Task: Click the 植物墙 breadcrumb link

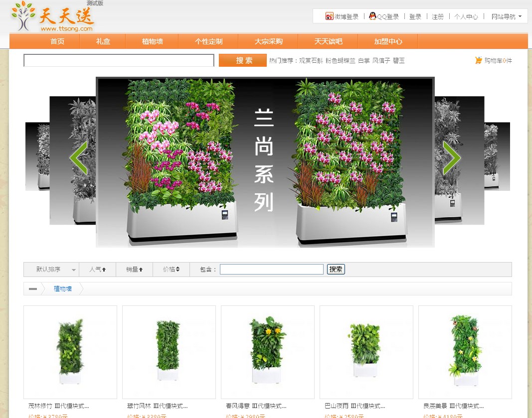Action: tap(63, 289)
